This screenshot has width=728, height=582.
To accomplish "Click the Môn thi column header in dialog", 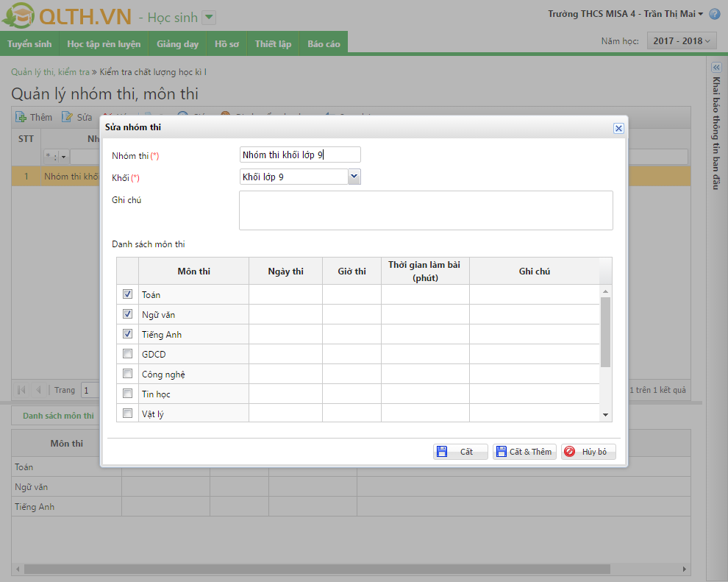I will click(x=193, y=272).
